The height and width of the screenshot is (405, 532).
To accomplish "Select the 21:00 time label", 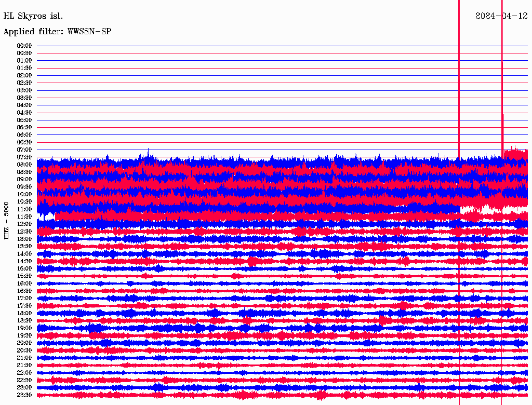I will [x=24, y=358].
